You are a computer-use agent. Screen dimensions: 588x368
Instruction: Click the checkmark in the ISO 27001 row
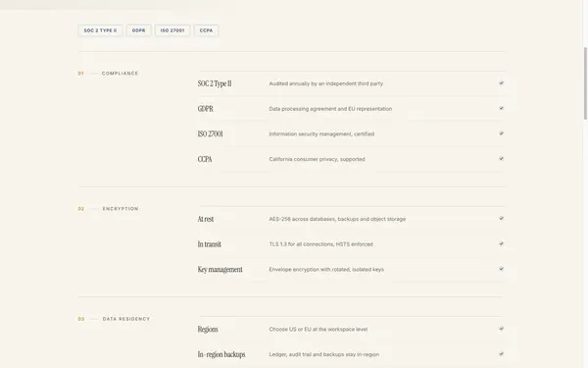tap(502, 133)
